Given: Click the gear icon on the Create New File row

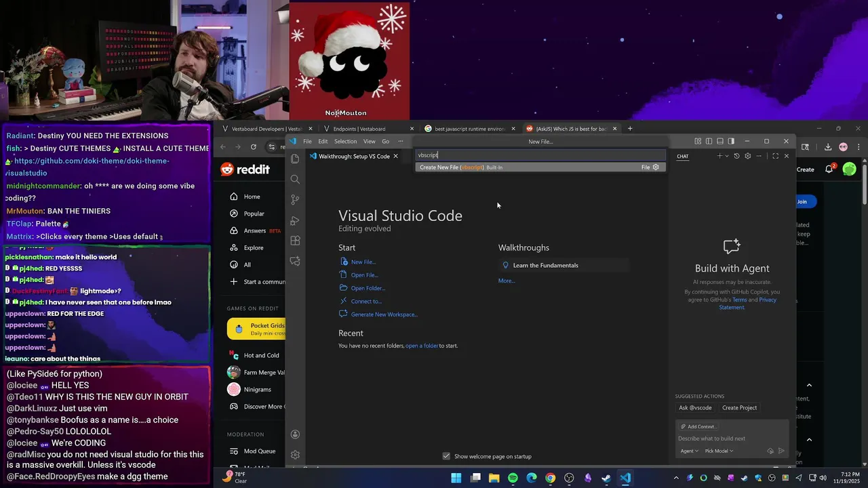Looking at the screenshot, I should pyautogui.click(x=656, y=167).
